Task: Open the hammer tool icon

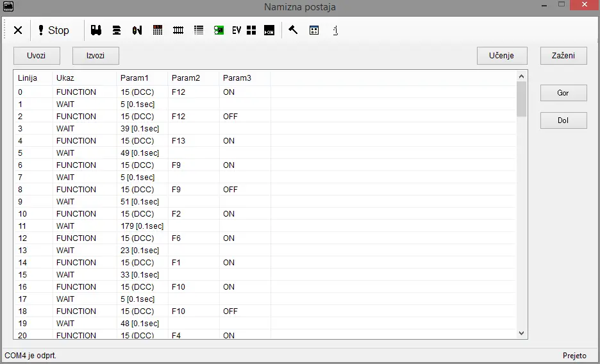Action: [293, 30]
